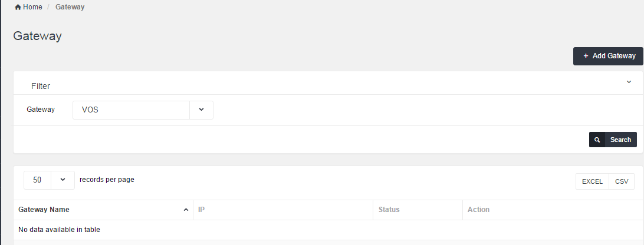Export the table using the CSV button
Screen dimensions: 644x245
pyautogui.click(x=622, y=181)
